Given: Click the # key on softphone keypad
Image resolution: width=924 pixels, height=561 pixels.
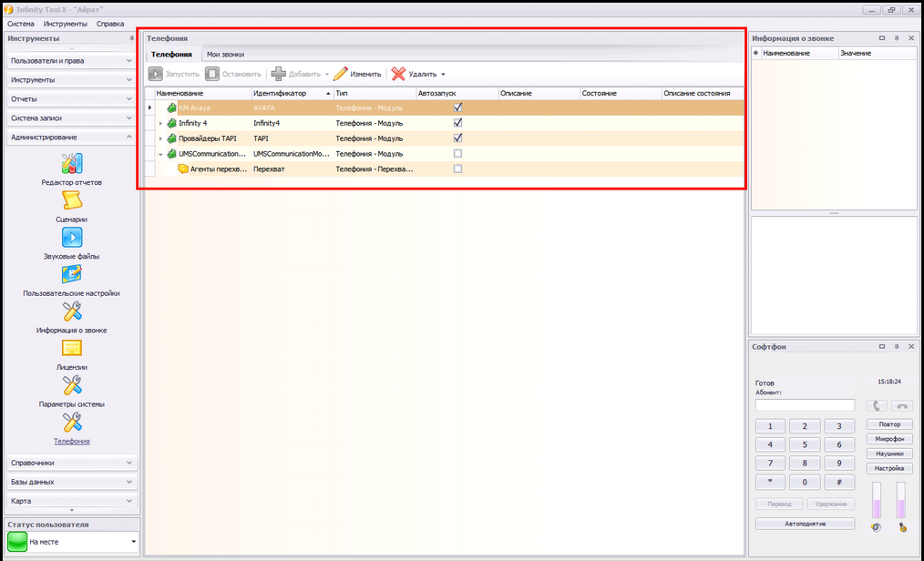Looking at the screenshot, I should point(839,482).
